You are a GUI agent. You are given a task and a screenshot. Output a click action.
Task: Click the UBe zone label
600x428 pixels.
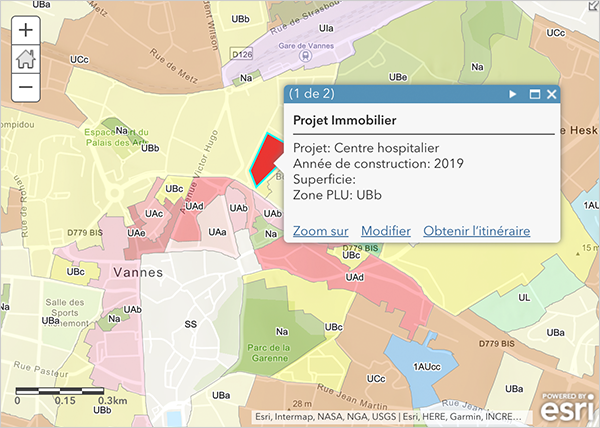398,77
